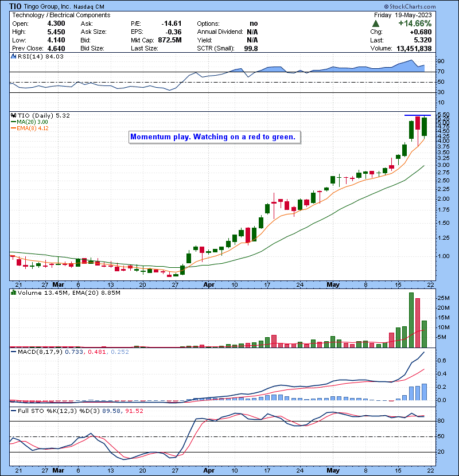Click the RSI indicator area icon
The image size is (459, 476).
click(13, 56)
